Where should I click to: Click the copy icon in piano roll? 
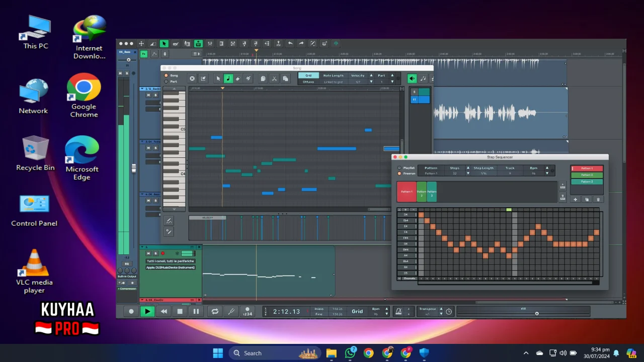[x=263, y=78]
